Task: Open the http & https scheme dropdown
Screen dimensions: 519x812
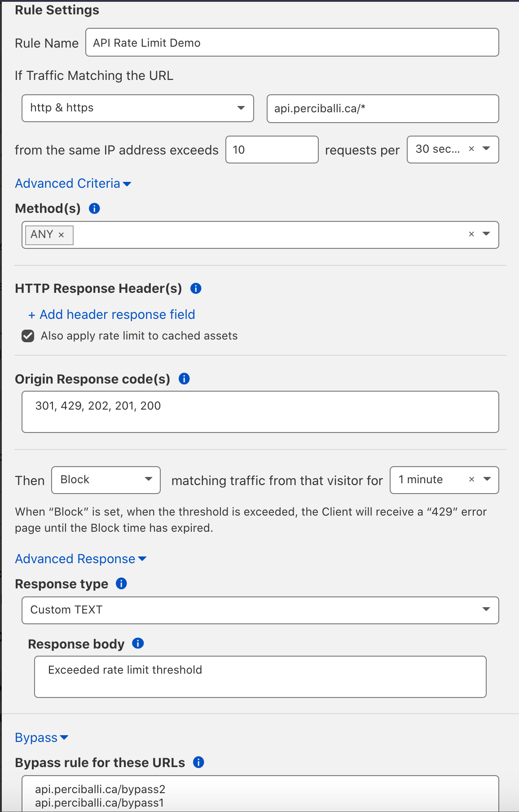Action: coord(137,108)
